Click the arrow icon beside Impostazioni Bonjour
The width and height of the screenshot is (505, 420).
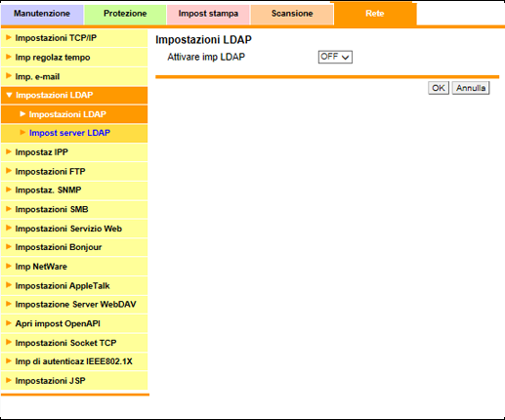tap(9, 247)
